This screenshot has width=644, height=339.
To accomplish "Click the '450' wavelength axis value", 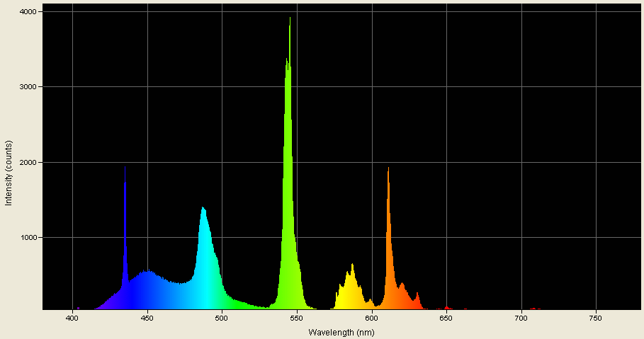I will [147, 318].
